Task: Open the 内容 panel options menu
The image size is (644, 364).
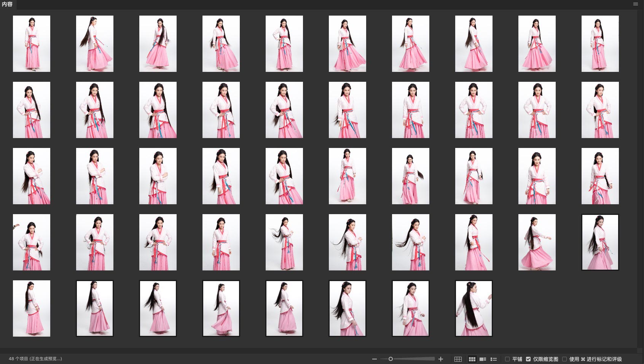Action: click(x=635, y=4)
